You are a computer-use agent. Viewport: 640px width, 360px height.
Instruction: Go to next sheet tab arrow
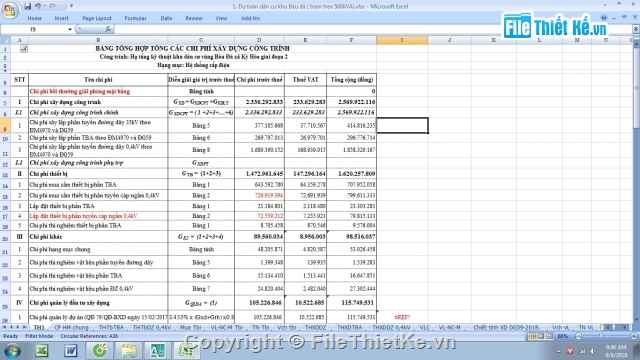tap(18, 327)
